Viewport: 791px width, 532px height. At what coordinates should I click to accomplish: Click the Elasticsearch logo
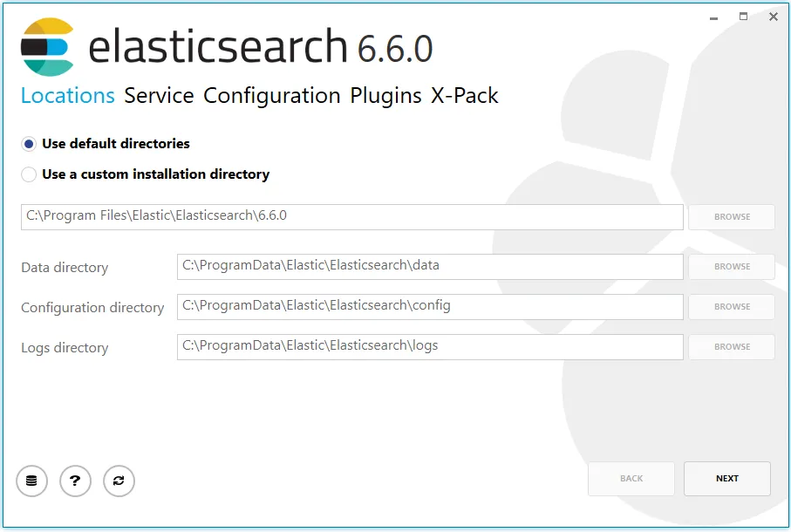47,46
